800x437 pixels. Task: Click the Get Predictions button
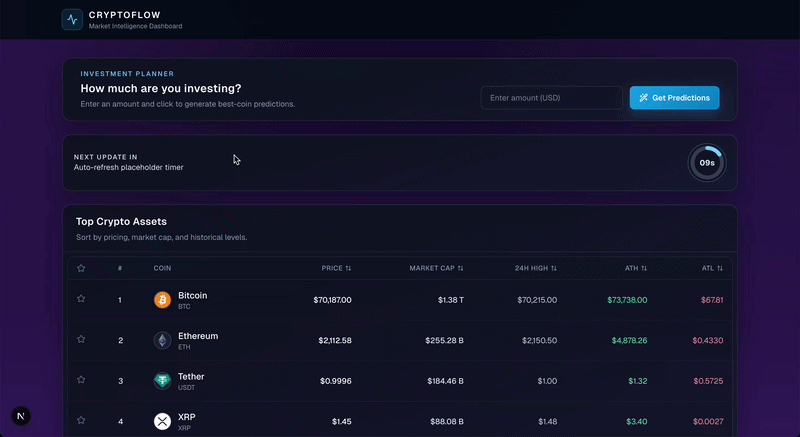coord(674,97)
